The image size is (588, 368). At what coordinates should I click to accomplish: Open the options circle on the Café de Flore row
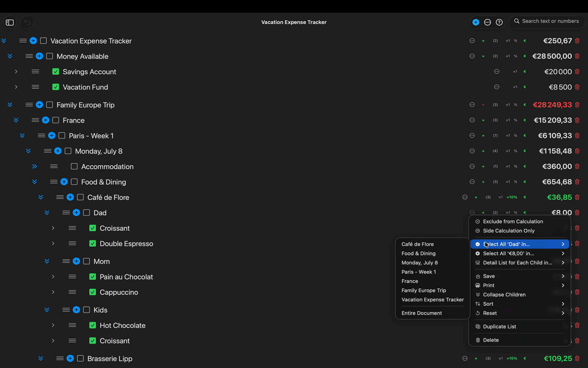pyautogui.click(x=465, y=197)
